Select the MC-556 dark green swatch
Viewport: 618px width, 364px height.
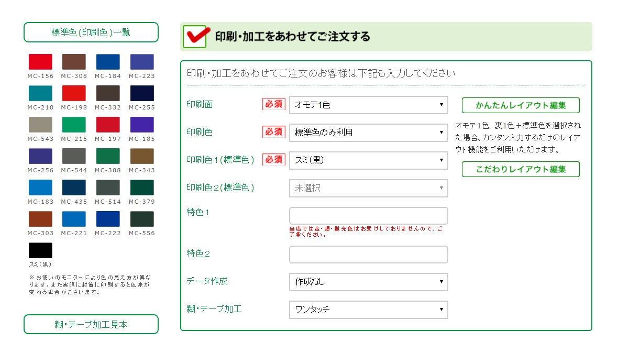(142, 218)
